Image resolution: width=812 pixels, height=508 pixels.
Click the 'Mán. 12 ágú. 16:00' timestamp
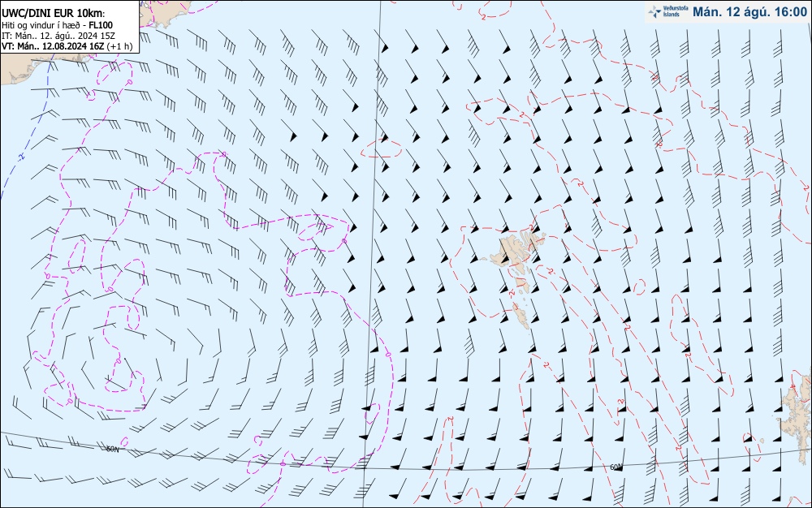click(749, 12)
